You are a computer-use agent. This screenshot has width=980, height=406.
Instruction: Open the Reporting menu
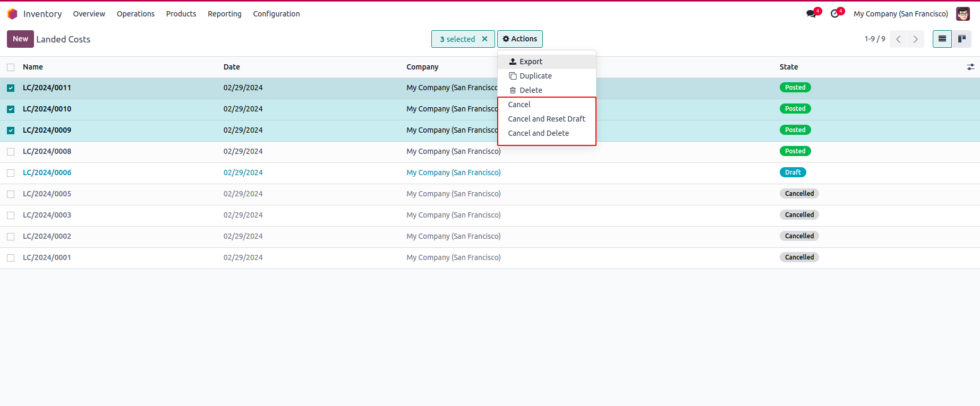pyautogui.click(x=225, y=14)
